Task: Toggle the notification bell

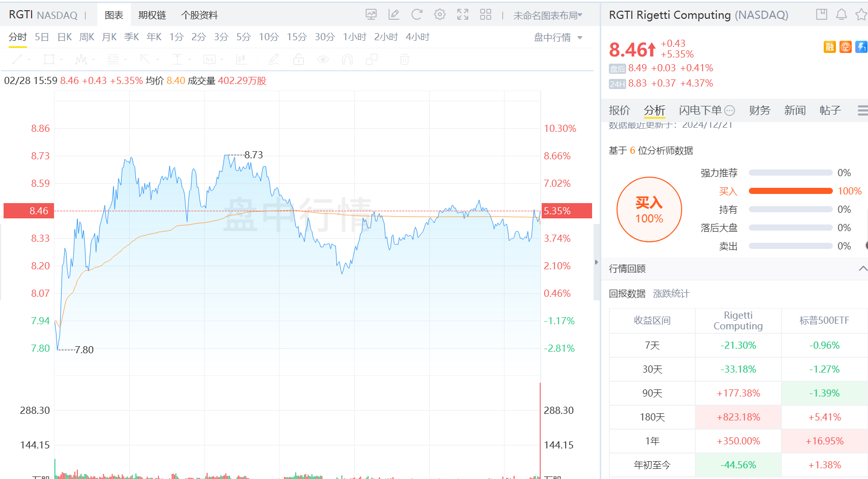Action: click(841, 14)
